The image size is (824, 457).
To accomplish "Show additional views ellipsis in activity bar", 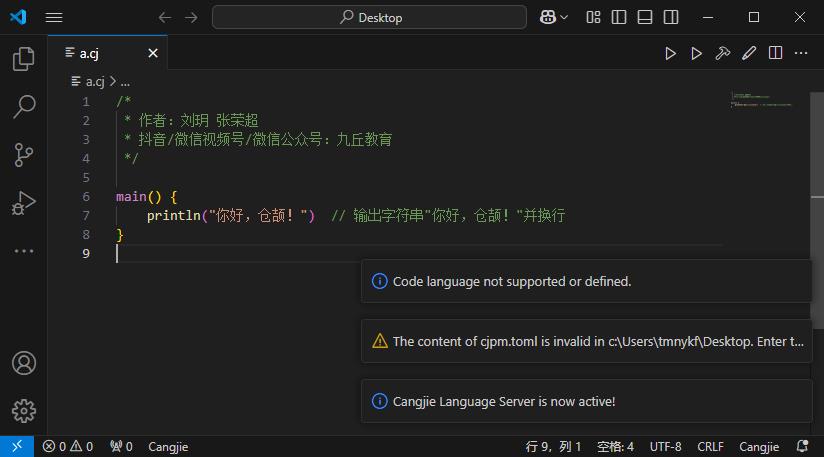I will (x=24, y=251).
